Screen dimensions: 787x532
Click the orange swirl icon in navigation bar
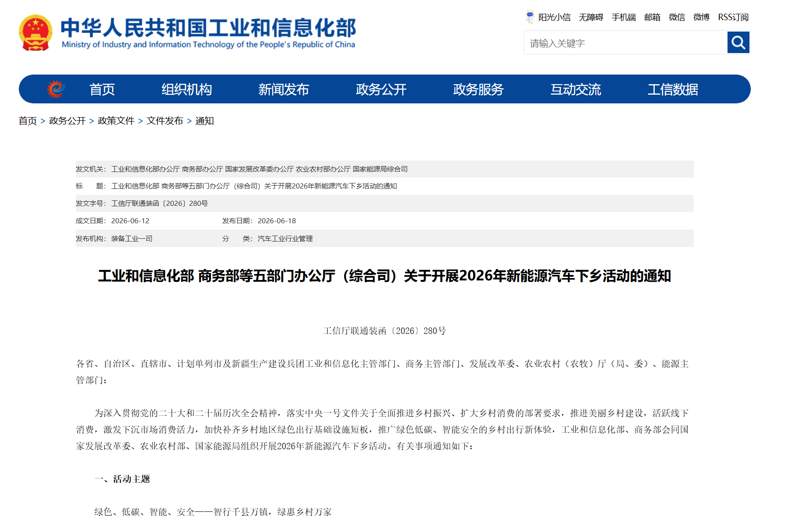tap(56, 89)
